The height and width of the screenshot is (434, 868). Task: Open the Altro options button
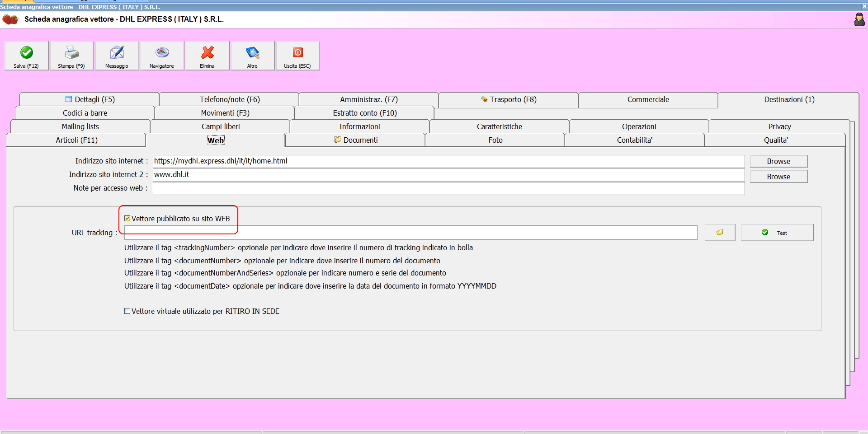coord(253,56)
